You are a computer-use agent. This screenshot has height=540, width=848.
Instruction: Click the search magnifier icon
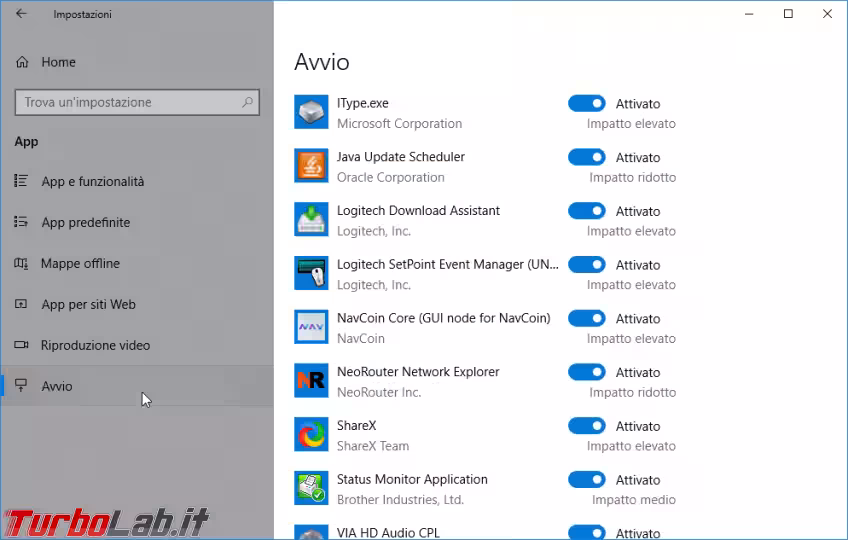tap(247, 102)
